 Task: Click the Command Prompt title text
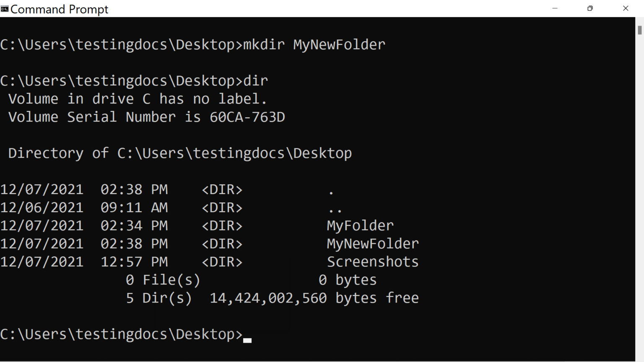[x=59, y=9]
